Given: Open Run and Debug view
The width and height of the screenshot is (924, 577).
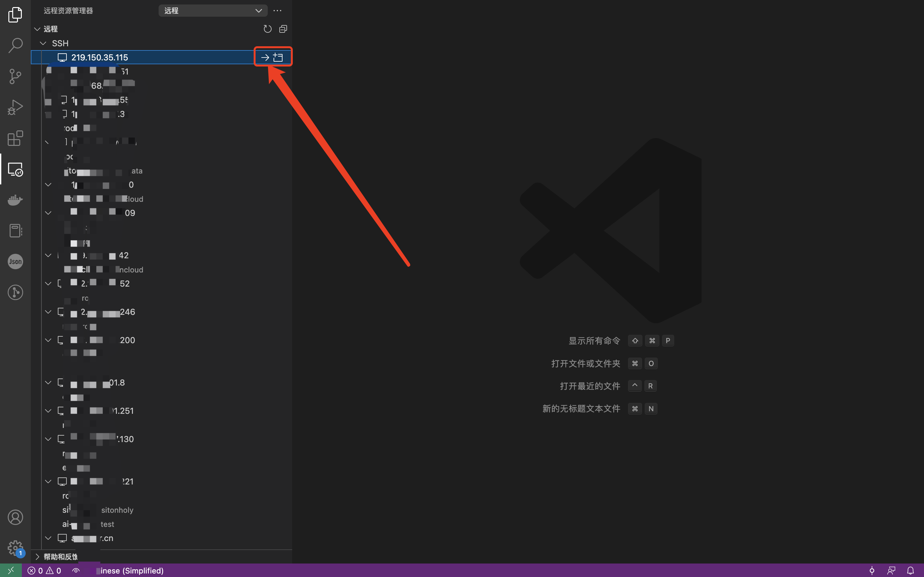Looking at the screenshot, I should [x=15, y=107].
